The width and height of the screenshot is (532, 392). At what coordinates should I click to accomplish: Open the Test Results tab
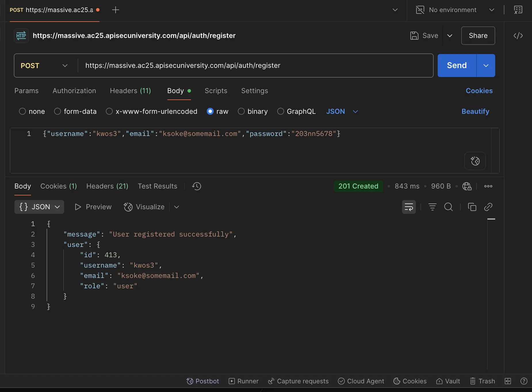point(158,186)
